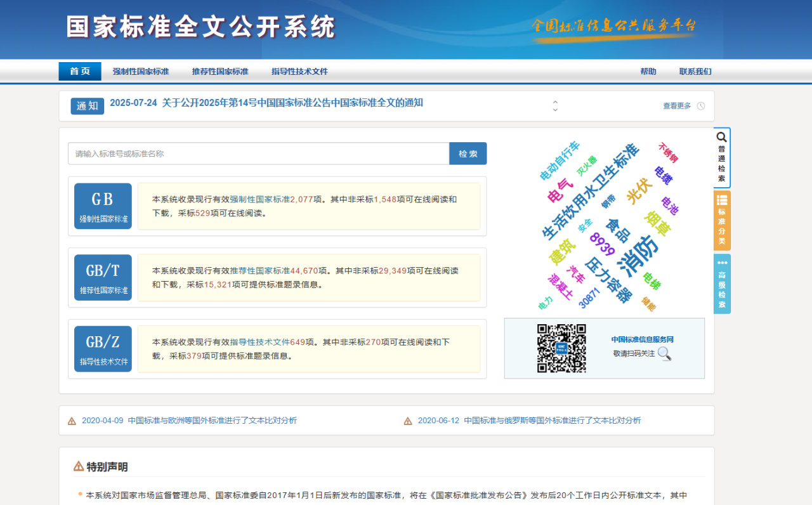This screenshot has width=812, height=505.
Task: Show previous notice with up arrow
Action: tap(555, 102)
